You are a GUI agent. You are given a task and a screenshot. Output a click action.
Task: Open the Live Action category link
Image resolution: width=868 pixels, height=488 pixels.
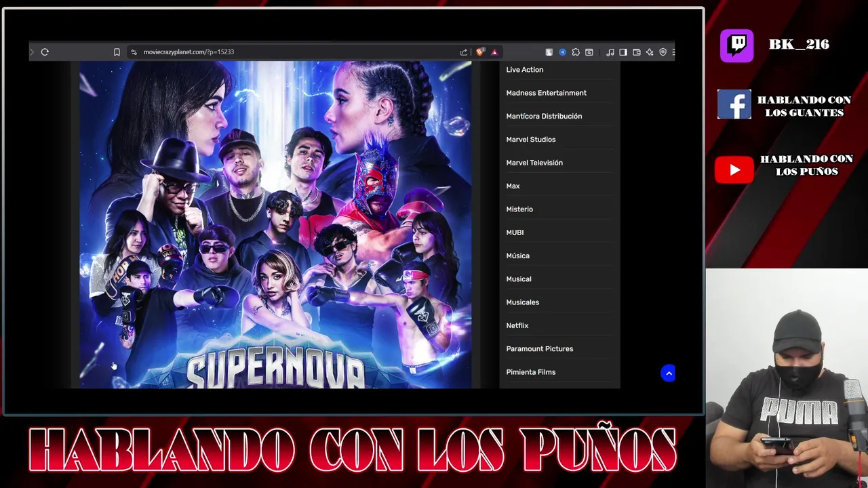(524, 70)
